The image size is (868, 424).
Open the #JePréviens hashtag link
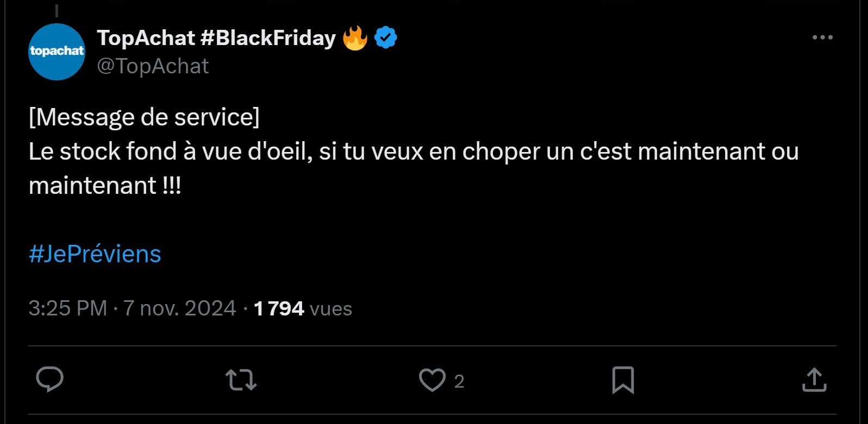pyautogui.click(x=94, y=254)
